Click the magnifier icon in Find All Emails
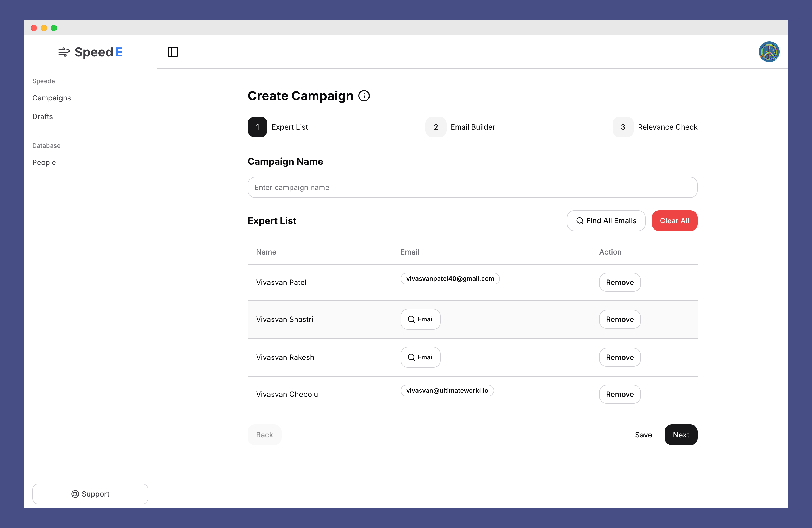 [580, 220]
